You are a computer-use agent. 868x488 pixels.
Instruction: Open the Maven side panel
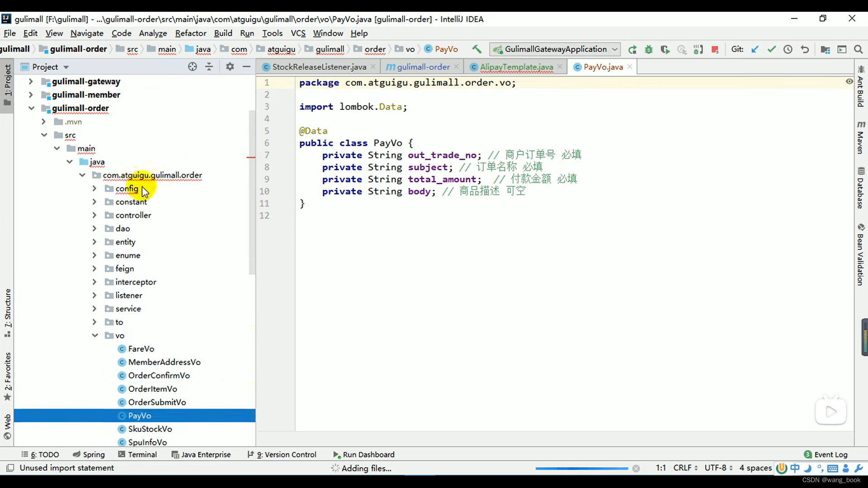[x=860, y=137]
